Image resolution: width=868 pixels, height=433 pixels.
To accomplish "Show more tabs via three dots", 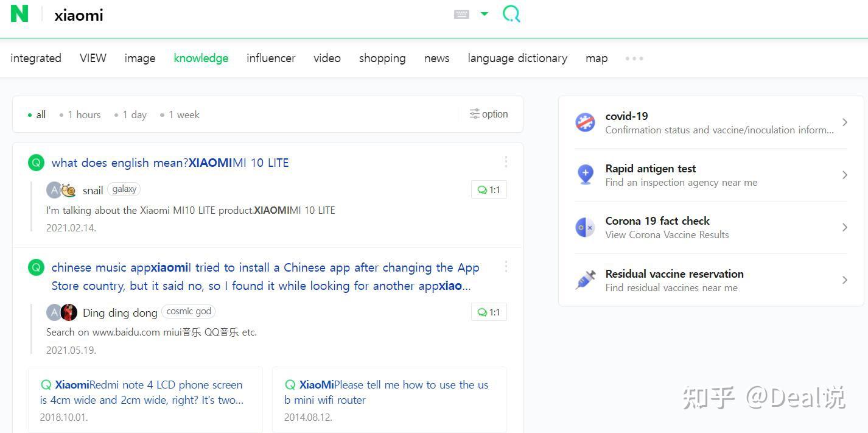I will click(x=634, y=58).
